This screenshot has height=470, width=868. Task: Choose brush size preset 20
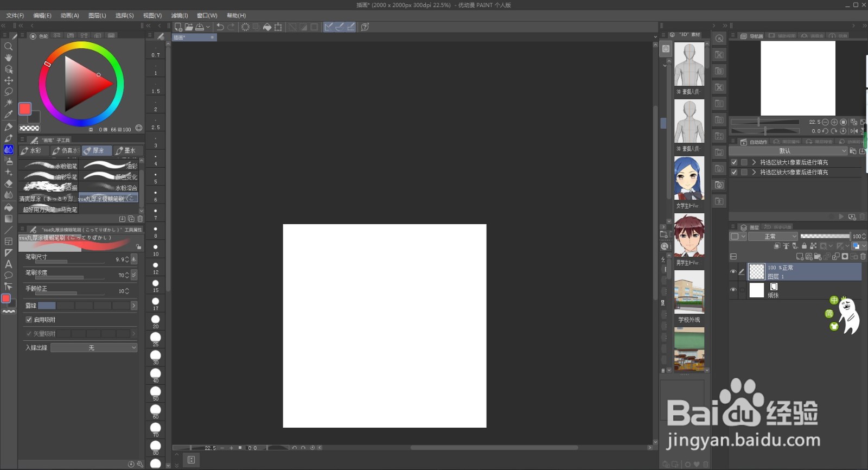[x=156, y=320]
